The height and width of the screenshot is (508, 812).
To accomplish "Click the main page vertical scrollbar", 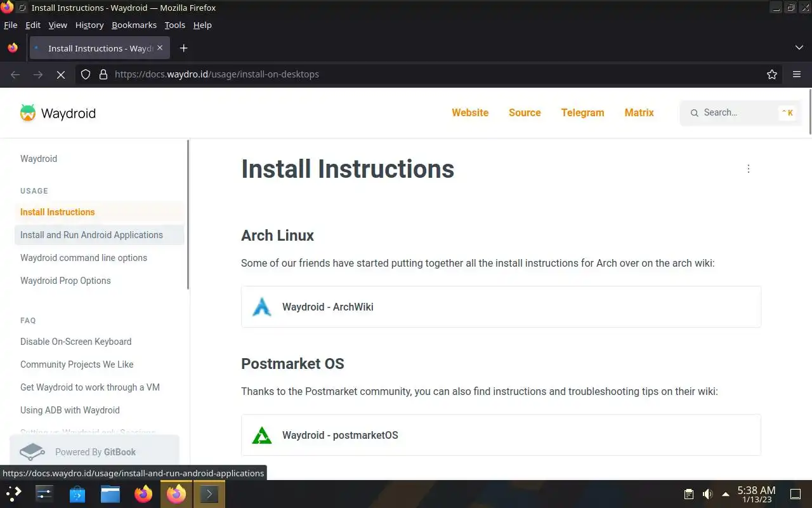I will click(x=810, y=112).
